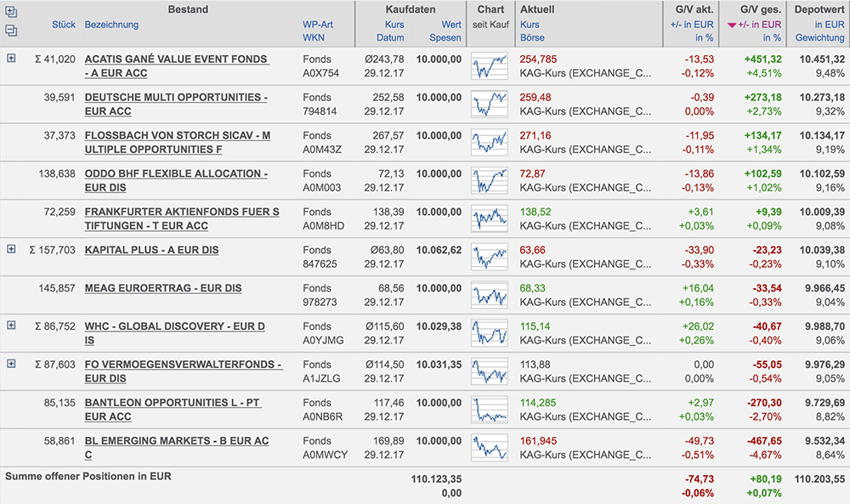The height and width of the screenshot is (504, 850).
Task: Select current price 259,48 value
Action: 535,97
